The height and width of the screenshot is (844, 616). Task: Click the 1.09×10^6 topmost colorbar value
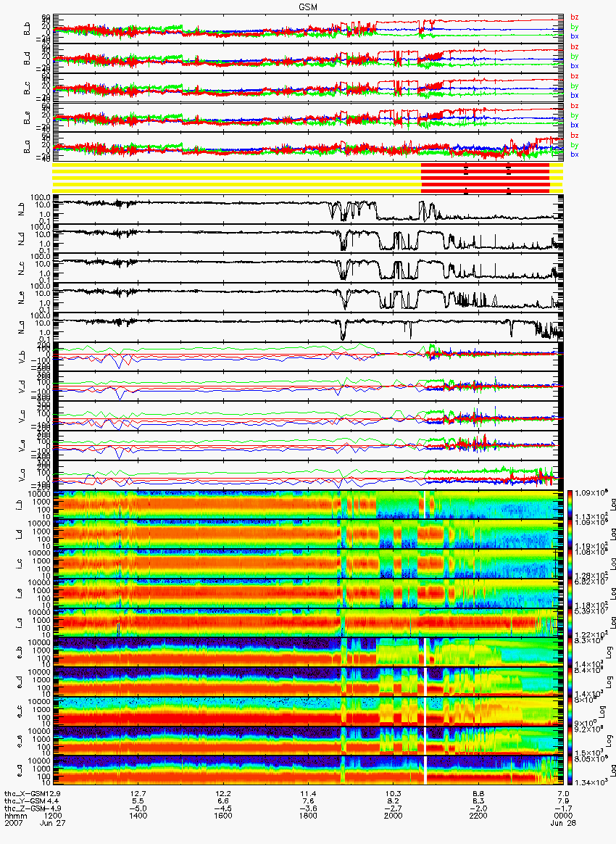[x=590, y=493]
